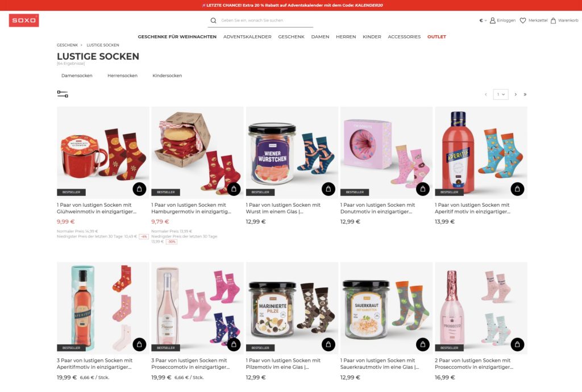Image resolution: width=582 pixels, height=392 pixels.
Task: Add Aperitif bottle socks to cart
Action: 517,189
